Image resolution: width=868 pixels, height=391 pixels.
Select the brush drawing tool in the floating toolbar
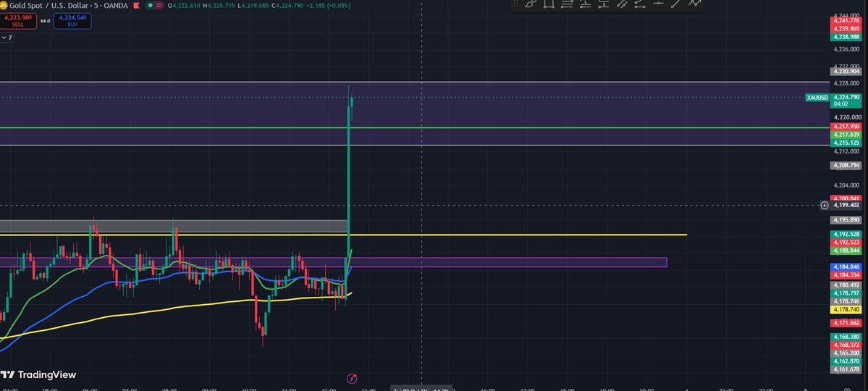(x=531, y=4)
